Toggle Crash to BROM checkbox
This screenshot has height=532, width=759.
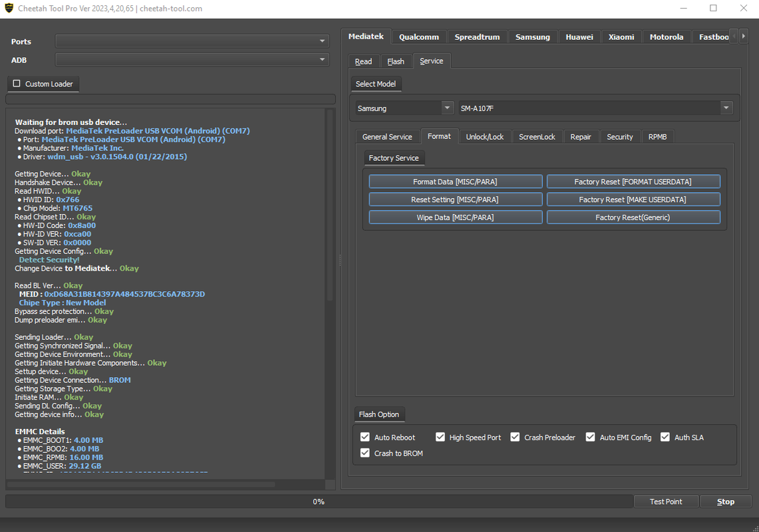coord(365,453)
